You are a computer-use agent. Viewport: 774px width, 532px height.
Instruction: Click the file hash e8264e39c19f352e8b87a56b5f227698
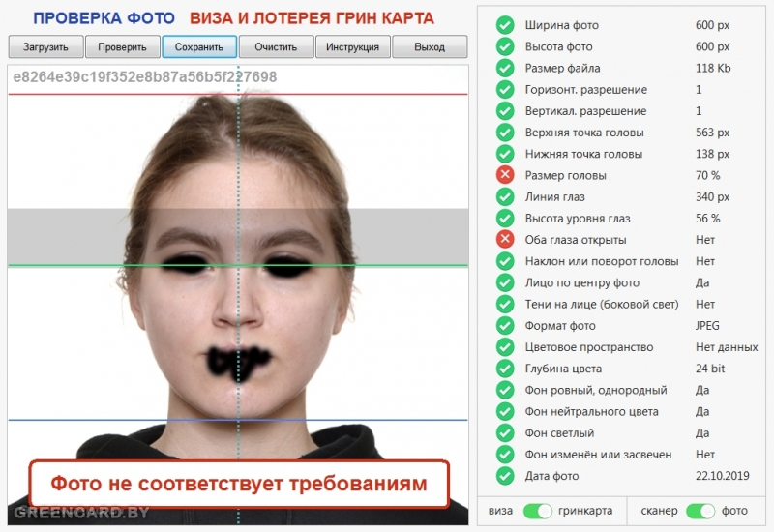click(x=144, y=77)
